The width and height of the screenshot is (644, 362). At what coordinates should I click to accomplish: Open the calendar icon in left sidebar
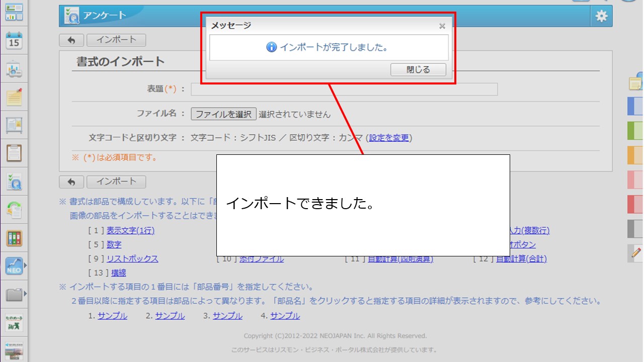14,41
